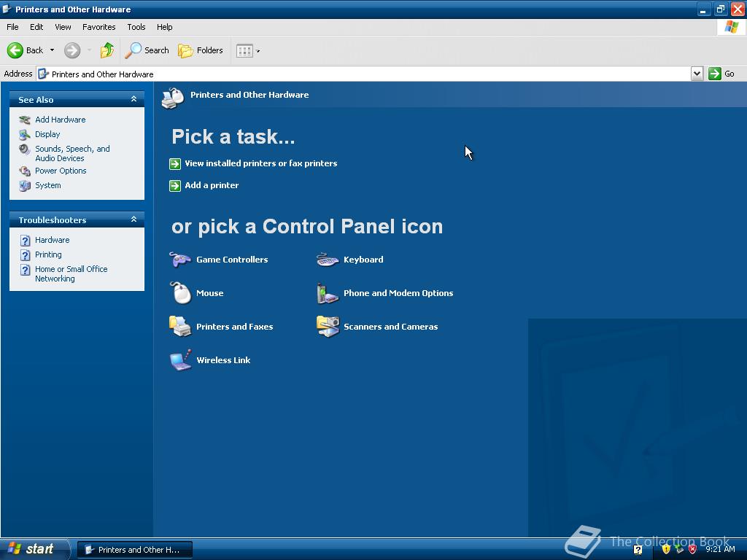Click the Phone and Modem Options icon
Screen dimensions: 747x560
(x=328, y=293)
